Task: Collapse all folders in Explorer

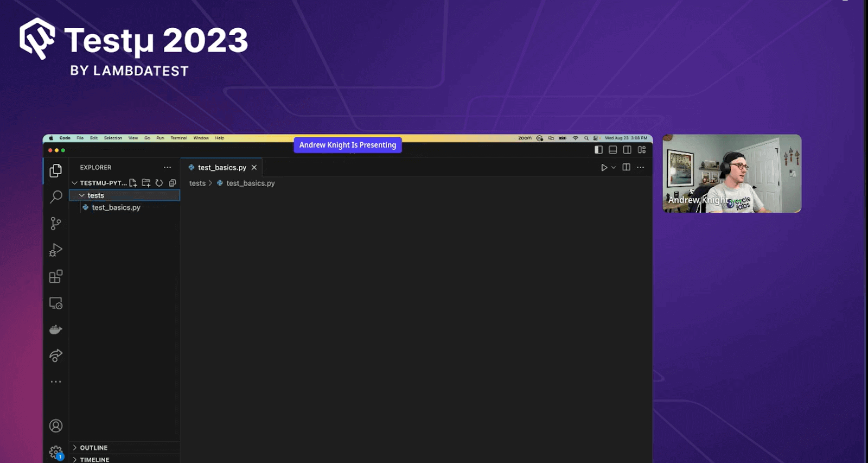Action: click(172, 183)
